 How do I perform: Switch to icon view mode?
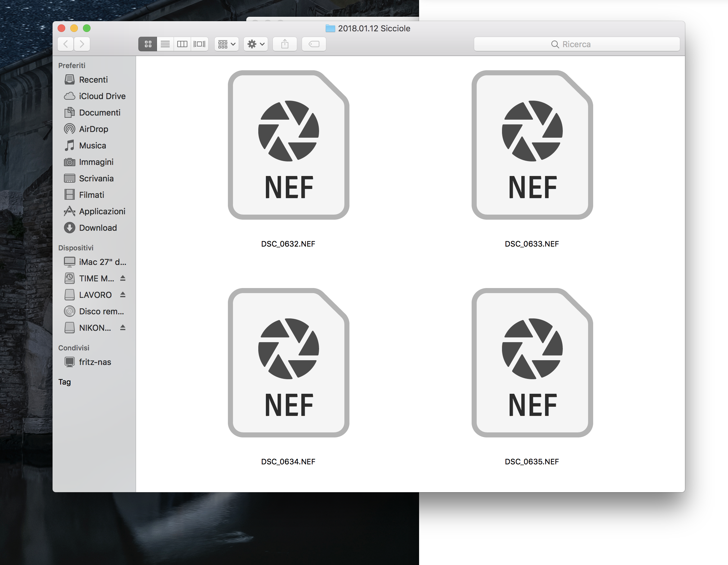tap(148, 44)
